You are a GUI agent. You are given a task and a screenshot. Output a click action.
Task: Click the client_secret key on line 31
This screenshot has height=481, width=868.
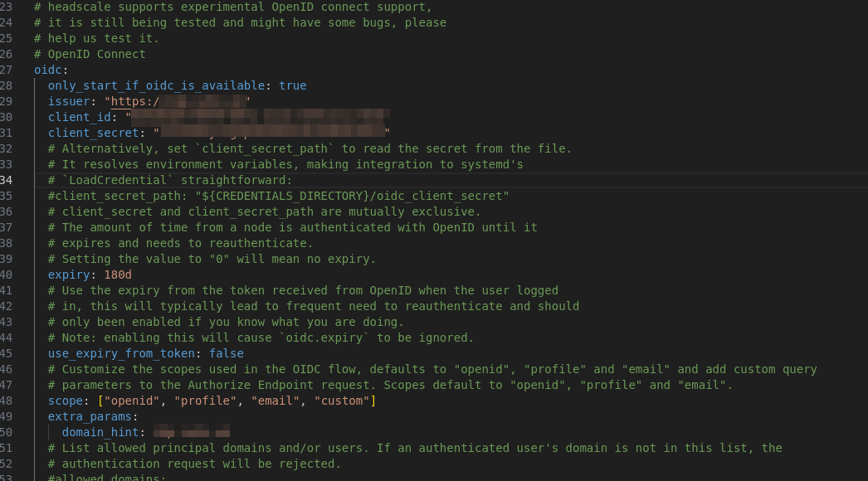click(x=93, y=133)
